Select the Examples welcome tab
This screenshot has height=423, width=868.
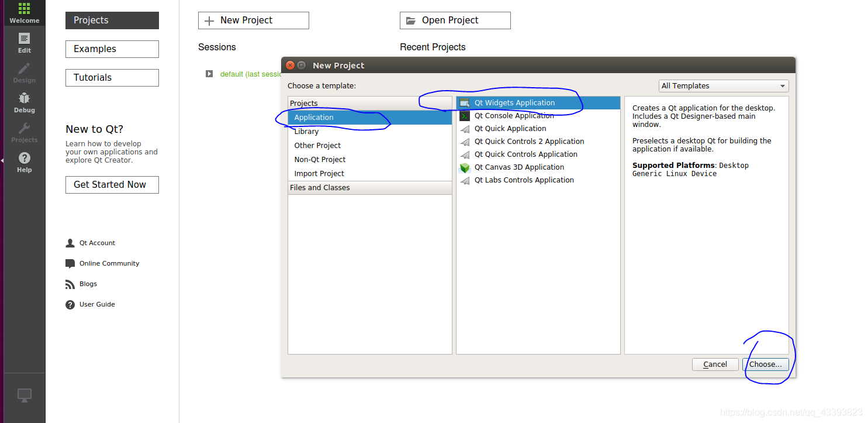coord(112,49)
